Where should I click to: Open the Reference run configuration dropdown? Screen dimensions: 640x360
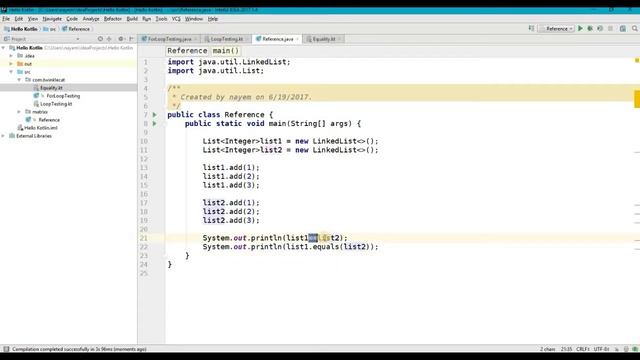pyautogui.click(x=557, y=29)
